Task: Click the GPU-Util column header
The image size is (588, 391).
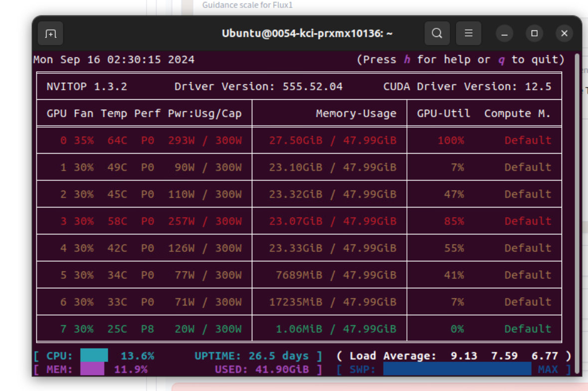Action: (443, 113)
